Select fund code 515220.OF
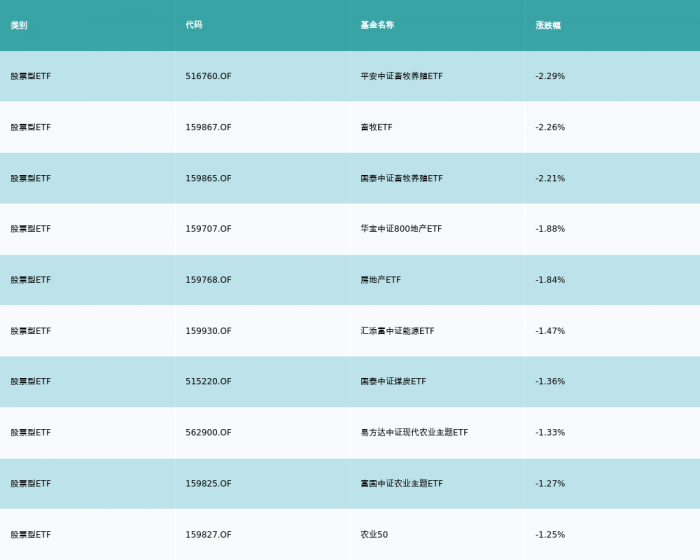Image resolution: width=700 pixels, height=560 pixels. click(x=208, y=381)
